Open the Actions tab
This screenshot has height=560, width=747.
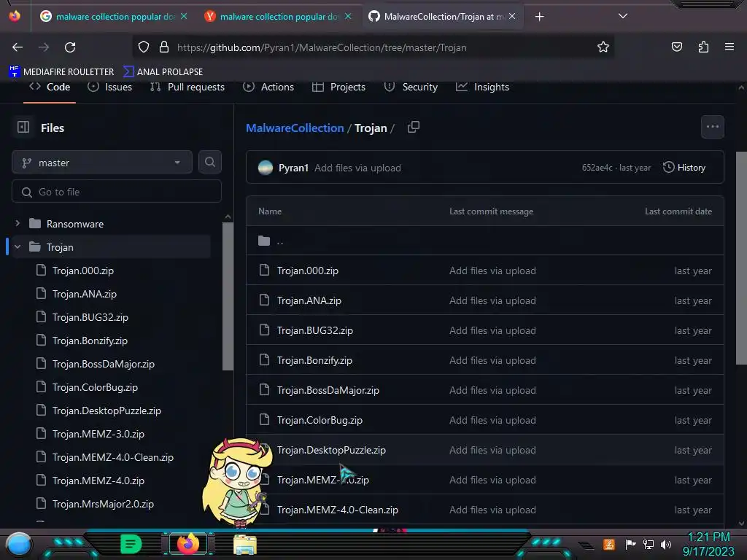pos(268,87)
